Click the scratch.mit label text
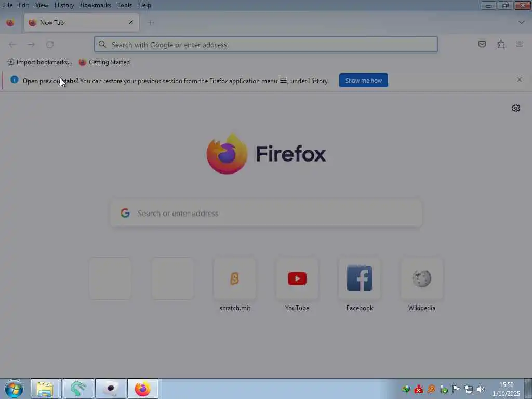The height and width of the screenshot is (399, 532). (x=235, y=308)
